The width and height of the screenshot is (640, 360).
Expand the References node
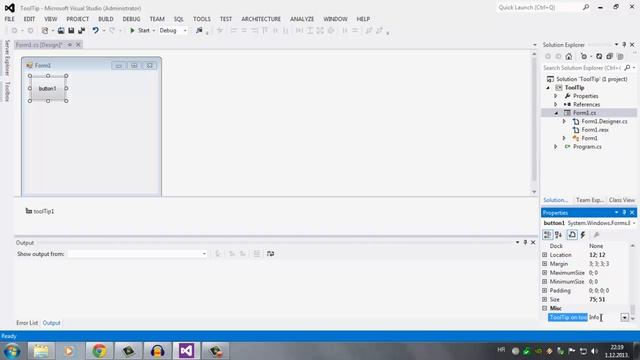pos(556,104)
